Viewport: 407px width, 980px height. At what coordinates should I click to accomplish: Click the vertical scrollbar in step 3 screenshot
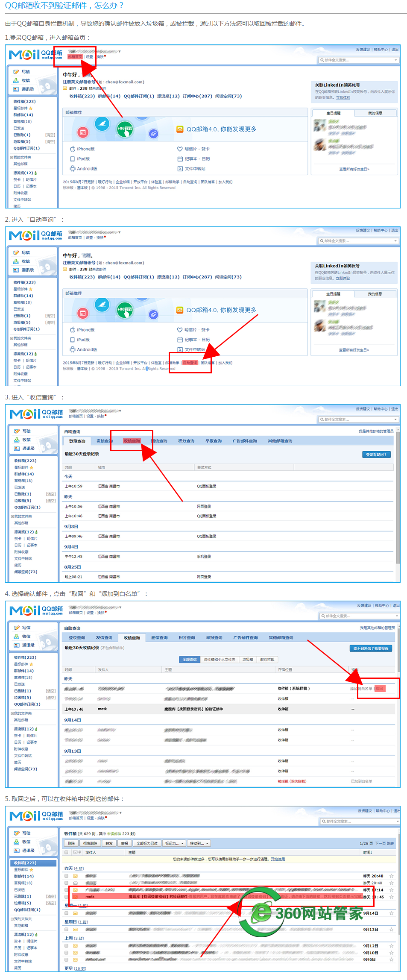point(398,498)
